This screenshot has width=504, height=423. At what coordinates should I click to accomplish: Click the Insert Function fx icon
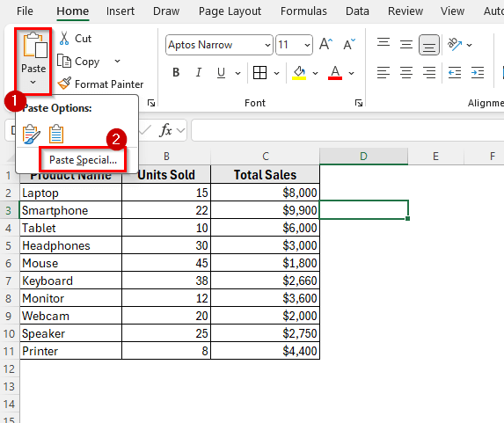166,130
